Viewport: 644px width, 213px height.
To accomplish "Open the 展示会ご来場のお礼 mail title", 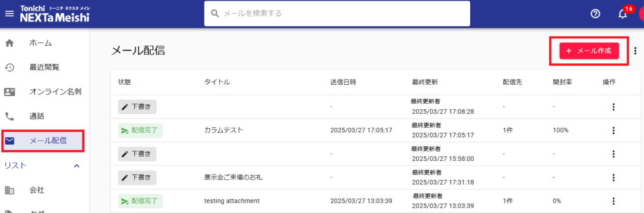I will [233, 178].
